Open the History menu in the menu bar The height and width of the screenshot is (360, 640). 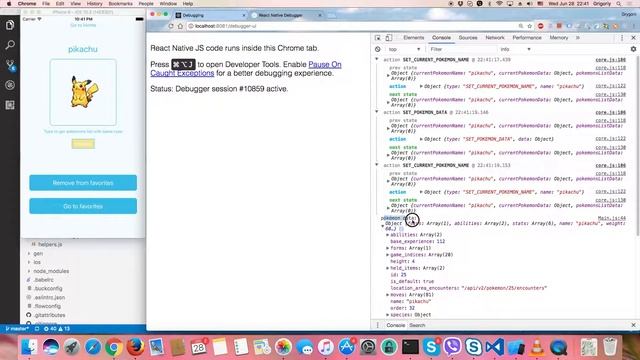coord(94,4)
